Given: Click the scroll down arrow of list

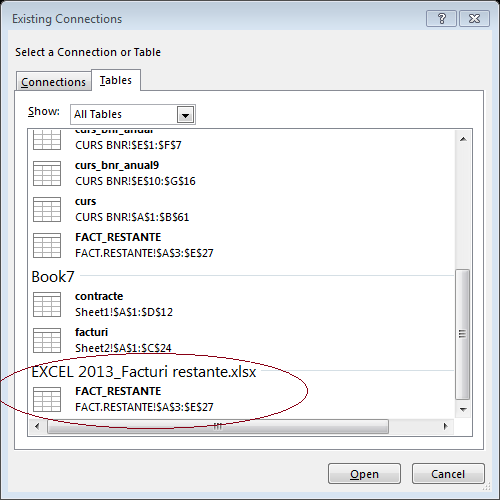Looking at the screenshot, I should click(463, 409).
